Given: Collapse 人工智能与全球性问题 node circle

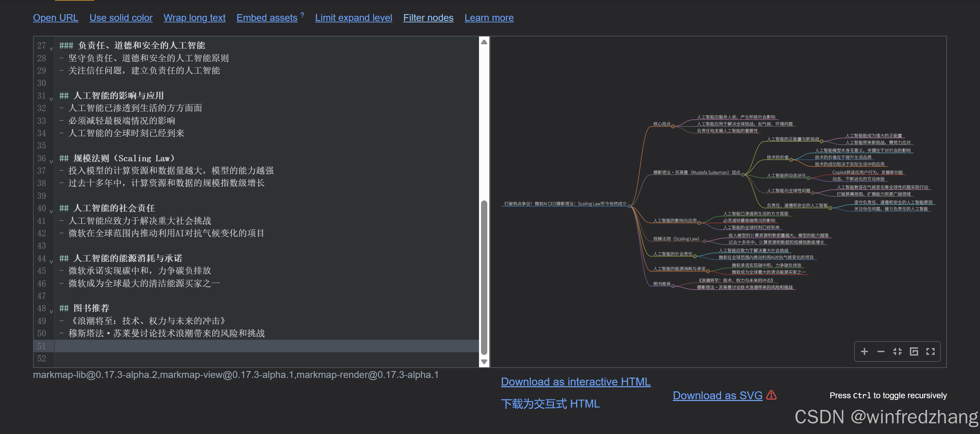Looking at the screenshot, I should (x=813, y=193).
